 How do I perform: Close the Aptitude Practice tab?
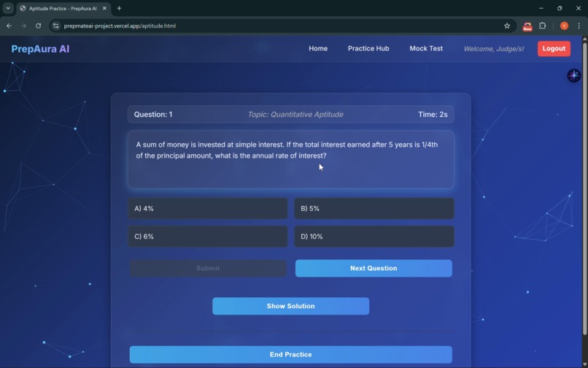tap(104, 8)
